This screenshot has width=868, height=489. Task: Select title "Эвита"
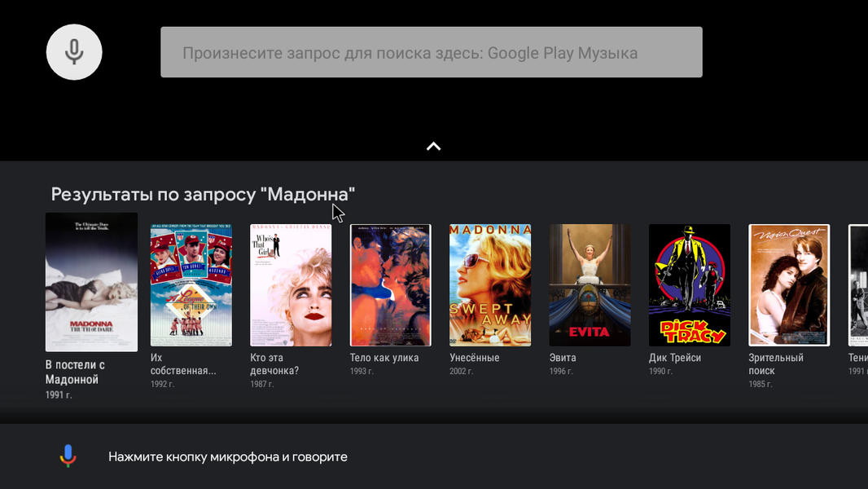point(563,358)
